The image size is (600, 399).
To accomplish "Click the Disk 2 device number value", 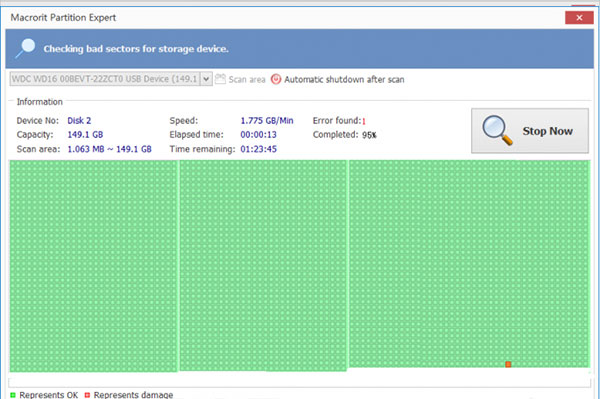I will click(79, 121).
